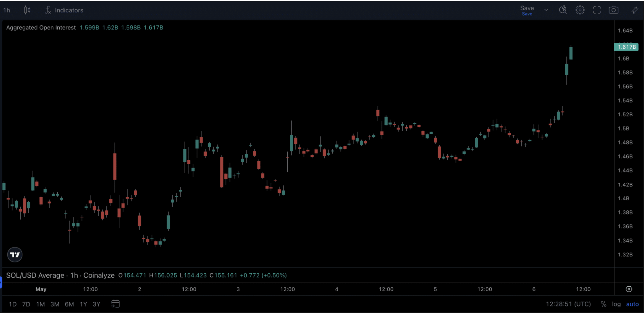Take a chart snapshot with camera icon

(x=613, y=10)
